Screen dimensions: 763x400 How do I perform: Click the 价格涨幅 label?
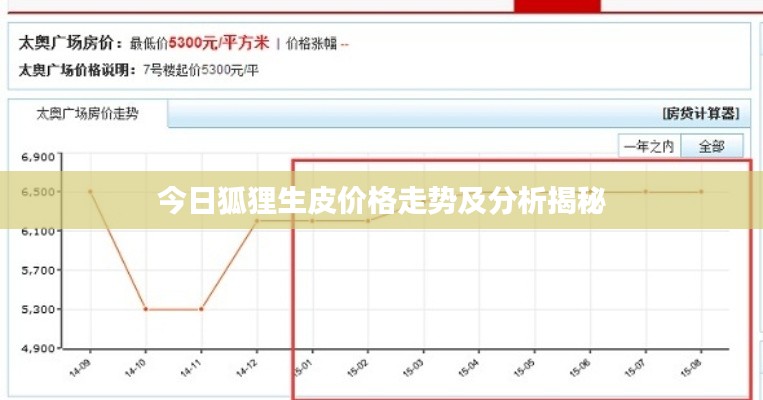tap(311, 44)
